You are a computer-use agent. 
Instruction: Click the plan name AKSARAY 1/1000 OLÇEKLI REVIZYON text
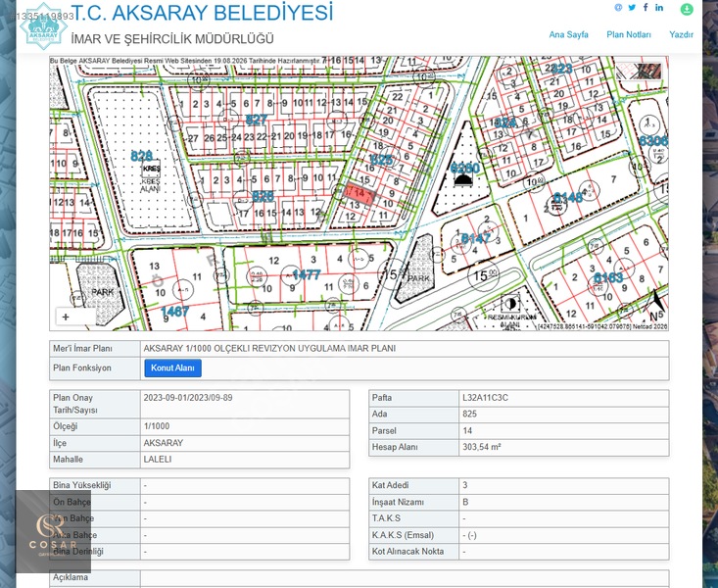click(x=269, y=348)
